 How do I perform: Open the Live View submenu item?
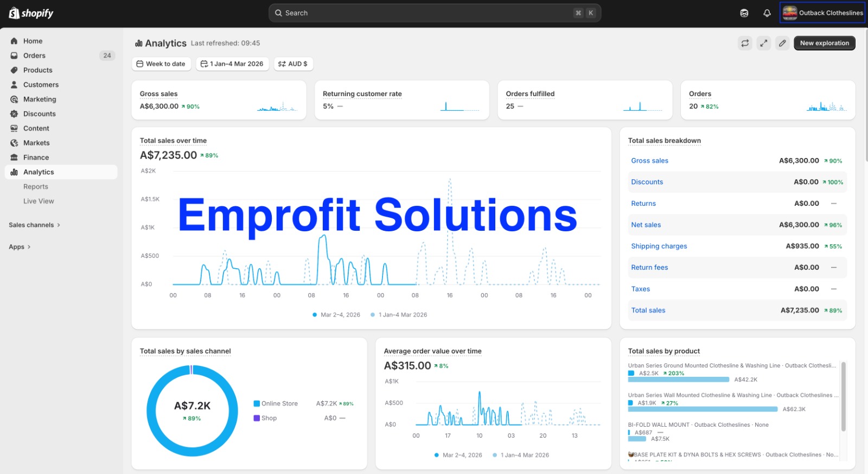tap(39, 201)
